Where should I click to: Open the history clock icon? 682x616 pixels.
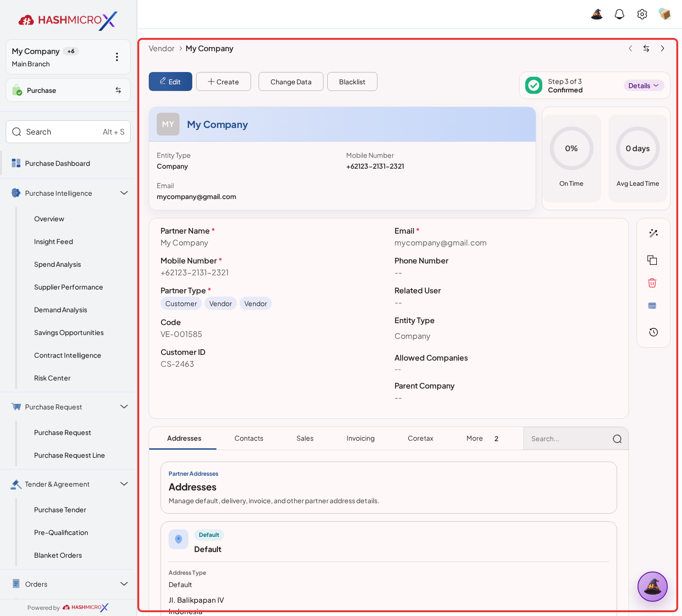tap(654, 332)
